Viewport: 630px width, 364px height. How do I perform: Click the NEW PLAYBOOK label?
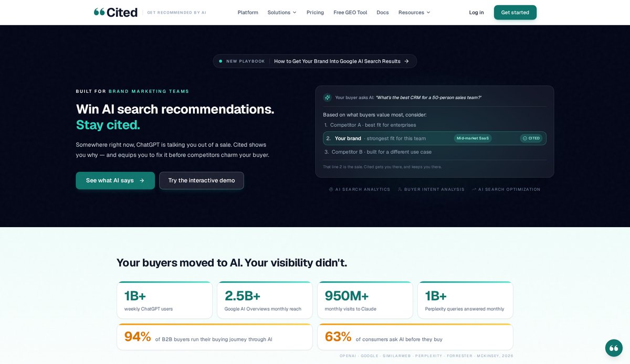coord(246,61)
